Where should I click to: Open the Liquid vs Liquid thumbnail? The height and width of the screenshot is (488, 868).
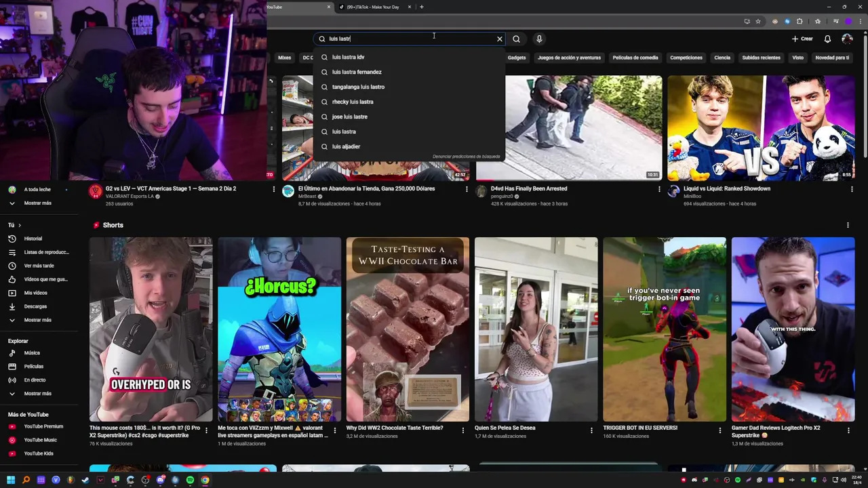(761, 127)
